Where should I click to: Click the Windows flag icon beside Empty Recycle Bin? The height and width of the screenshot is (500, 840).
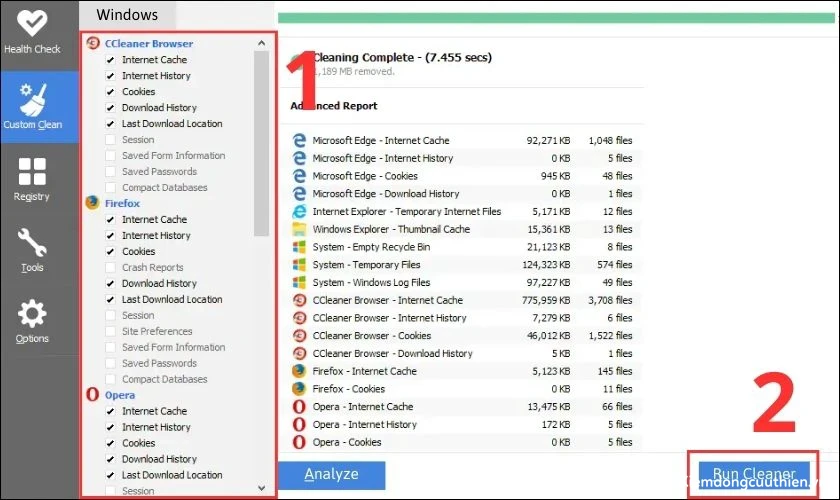[x=299, y=247]
